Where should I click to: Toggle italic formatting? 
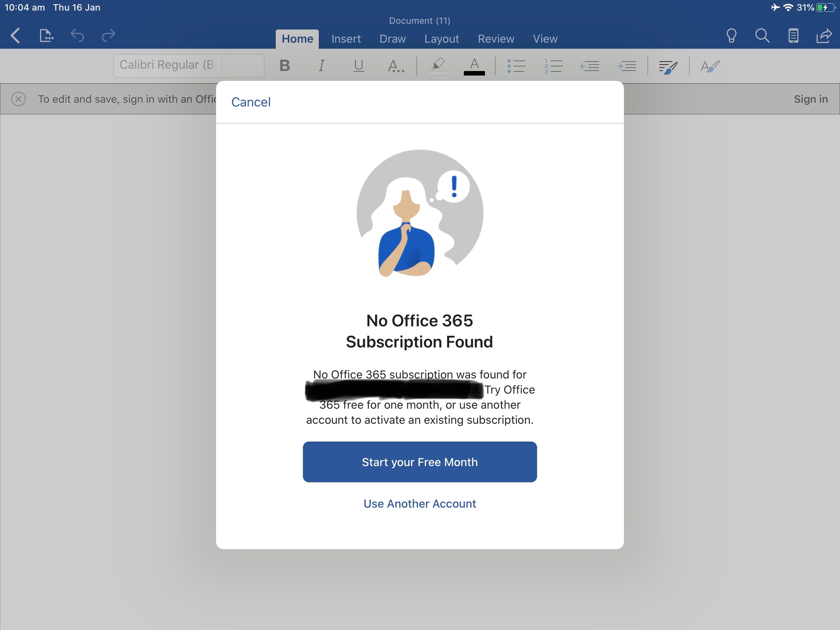(x=321, y=66)
